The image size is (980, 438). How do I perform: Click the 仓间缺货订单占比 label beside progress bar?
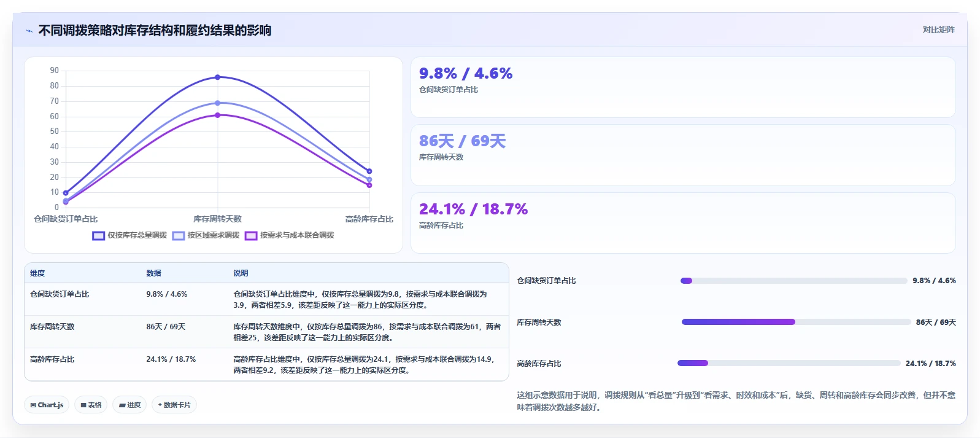pyautogui.click(x=546, y=281)
